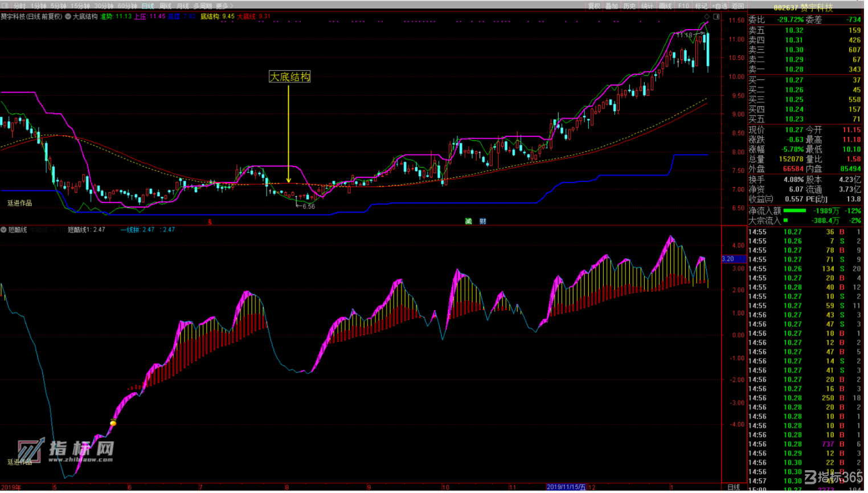Click the 换手 value 4.08%

pyautogui.click(x=793, y=180)
